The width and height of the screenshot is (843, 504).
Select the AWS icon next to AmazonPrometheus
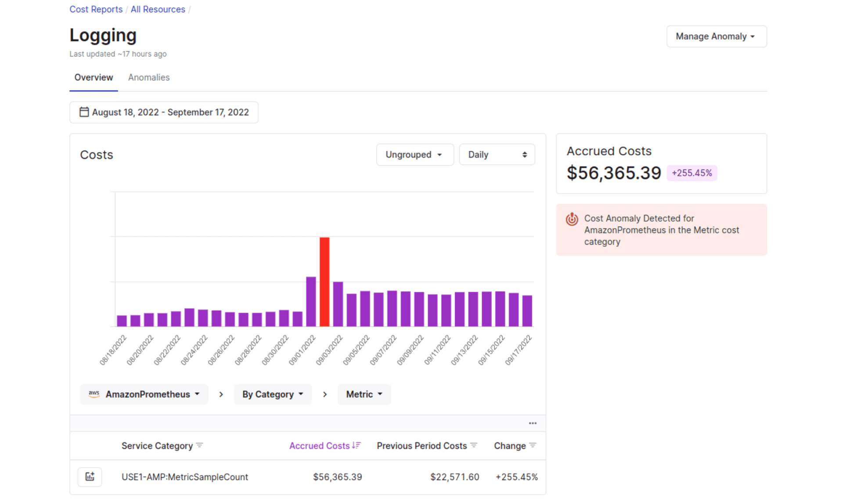[x=94, y=394]
